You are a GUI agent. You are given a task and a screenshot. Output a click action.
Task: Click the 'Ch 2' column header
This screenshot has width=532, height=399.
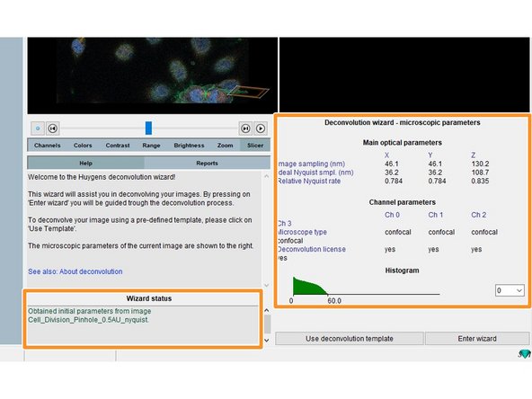(478, 215)
